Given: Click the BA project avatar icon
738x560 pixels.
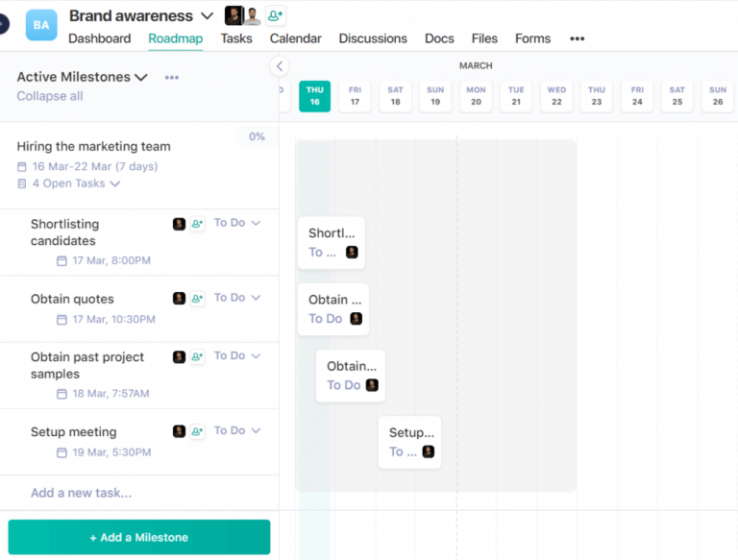Looking at the screenshot, I should (41, 25).
